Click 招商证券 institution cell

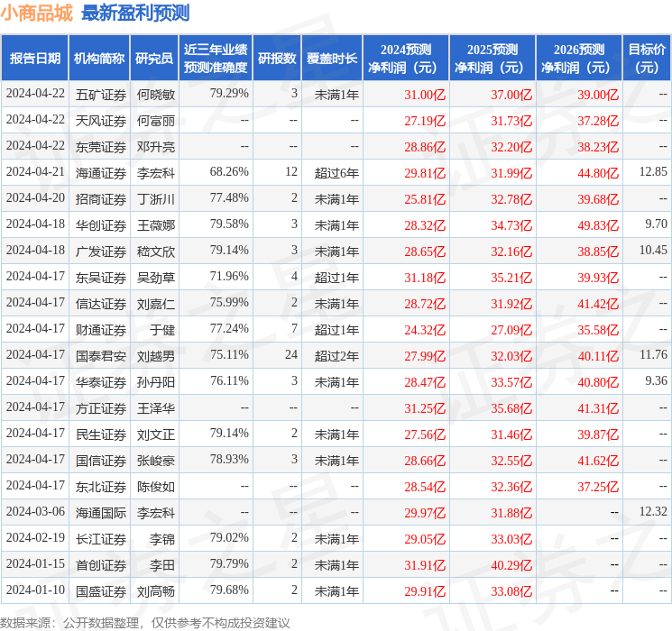tap(101, 199)
